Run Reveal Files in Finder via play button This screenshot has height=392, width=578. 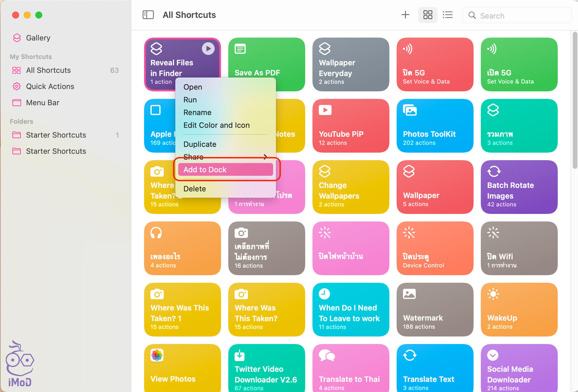[208, 49]
